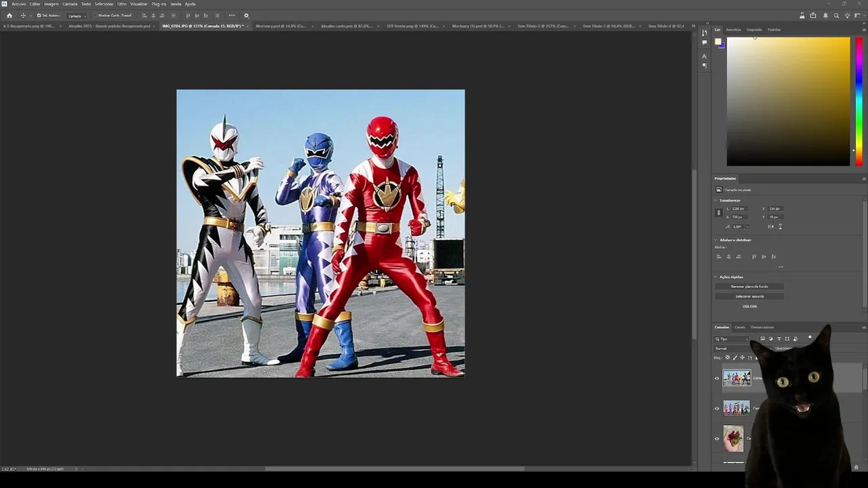Open the Comments panel icon in dock
Screen dimensions: 868x488
point(705,42)
